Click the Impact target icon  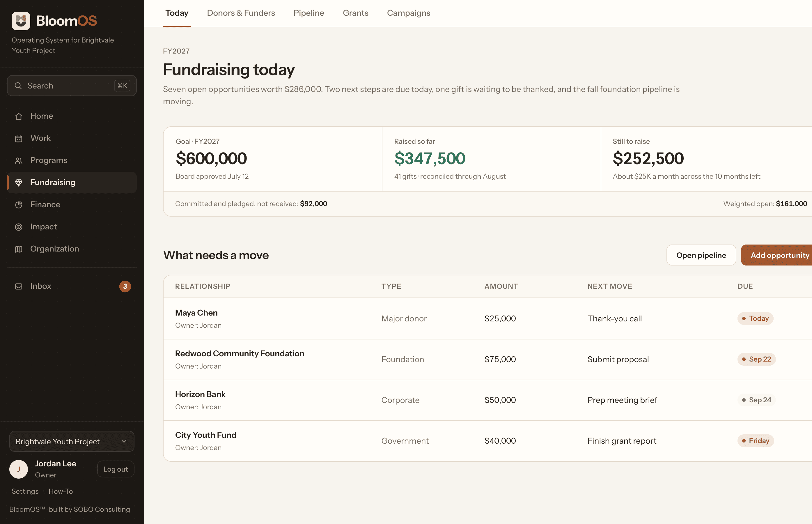(19, 227)
